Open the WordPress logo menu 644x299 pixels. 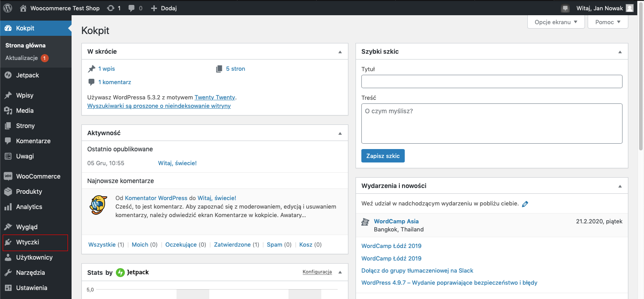coord(8,8)
